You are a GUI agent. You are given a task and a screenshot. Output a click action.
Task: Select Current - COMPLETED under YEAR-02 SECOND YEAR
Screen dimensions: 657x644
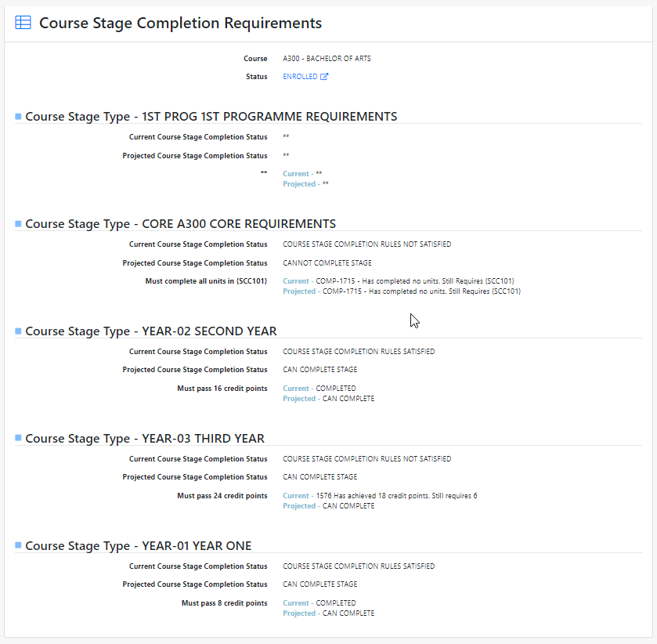[319, 388]
